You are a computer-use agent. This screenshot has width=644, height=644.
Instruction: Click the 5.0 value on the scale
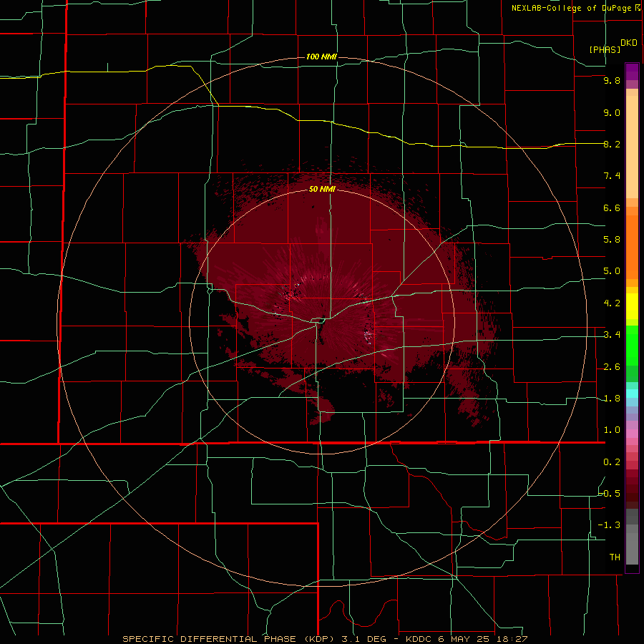coord(612,271)
